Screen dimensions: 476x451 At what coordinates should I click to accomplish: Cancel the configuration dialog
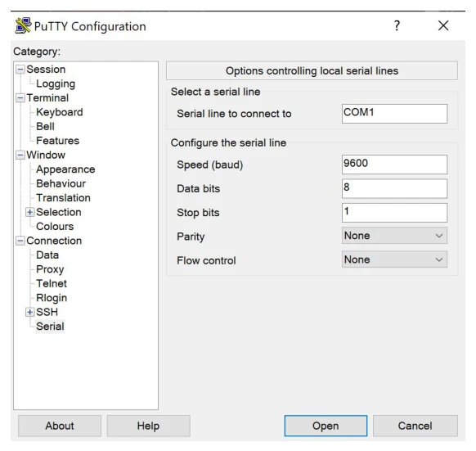point(415,426)
